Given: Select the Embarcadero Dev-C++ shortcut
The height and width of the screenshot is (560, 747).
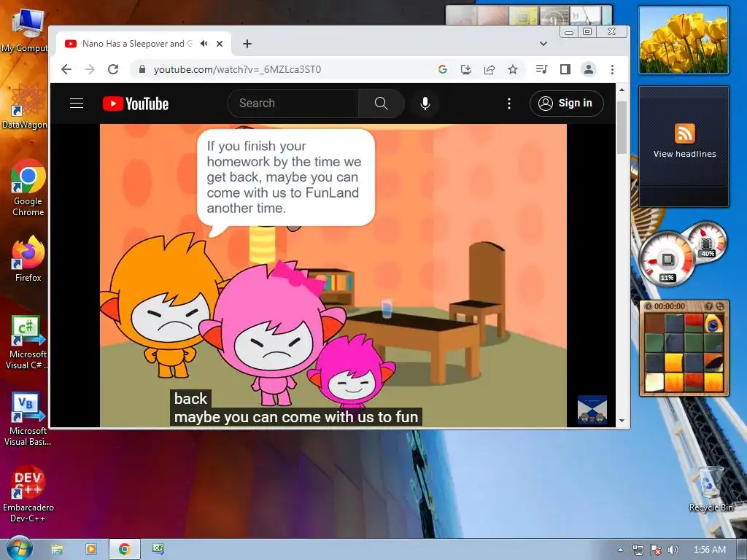Looking at the screenshot, I should tap(28, 494).
